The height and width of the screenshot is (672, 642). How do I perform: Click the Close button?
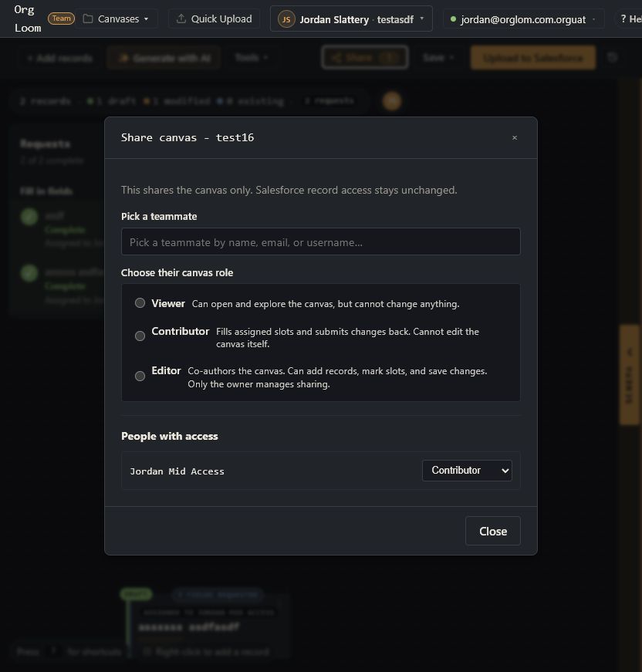coord(493,531)
